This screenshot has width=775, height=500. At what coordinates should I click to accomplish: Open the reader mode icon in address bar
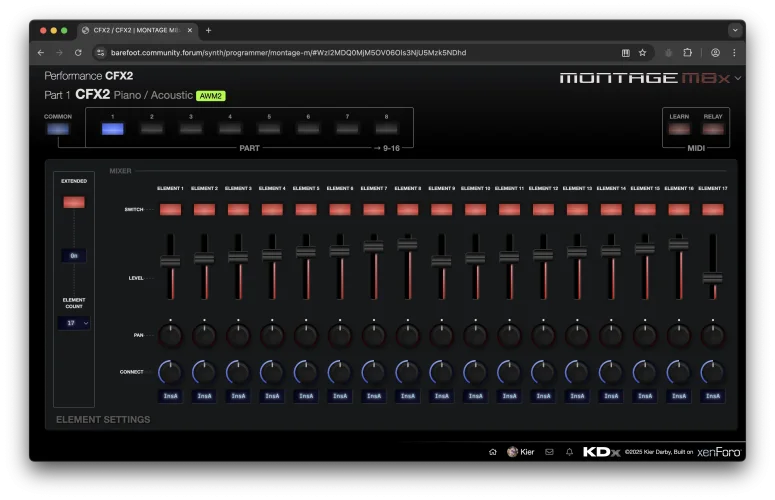626,53
